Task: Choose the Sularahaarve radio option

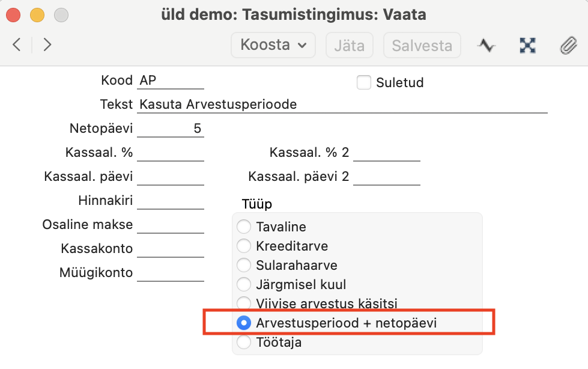Action: coord(244,264)
